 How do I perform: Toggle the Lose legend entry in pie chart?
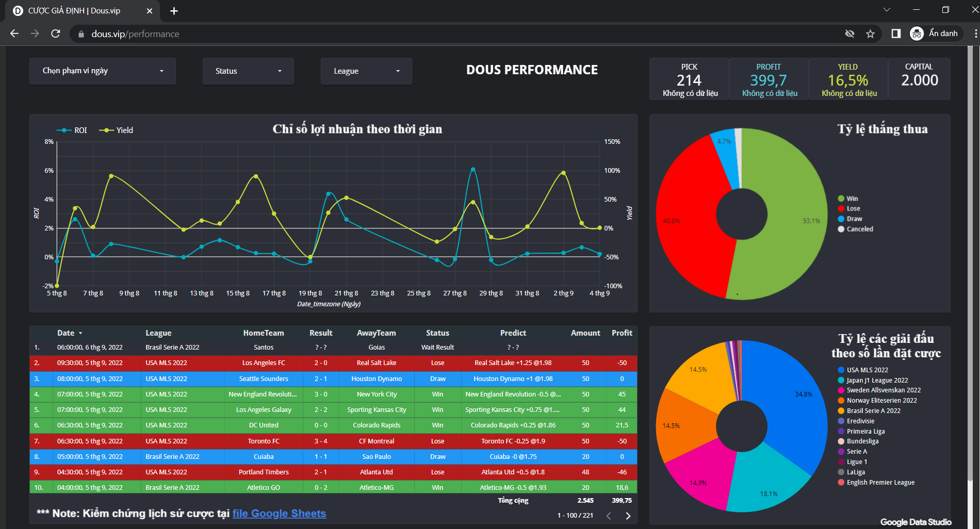(x=853, y=209)
